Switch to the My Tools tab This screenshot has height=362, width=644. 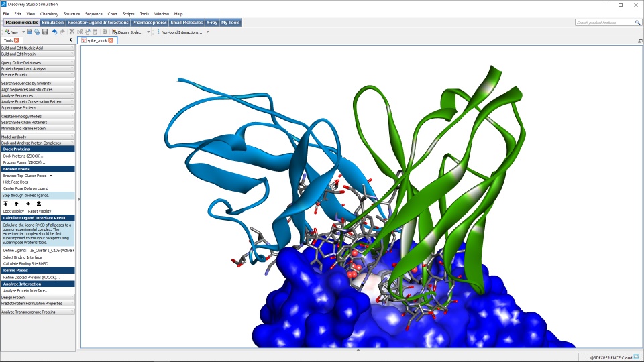click(x=230, y=23)
